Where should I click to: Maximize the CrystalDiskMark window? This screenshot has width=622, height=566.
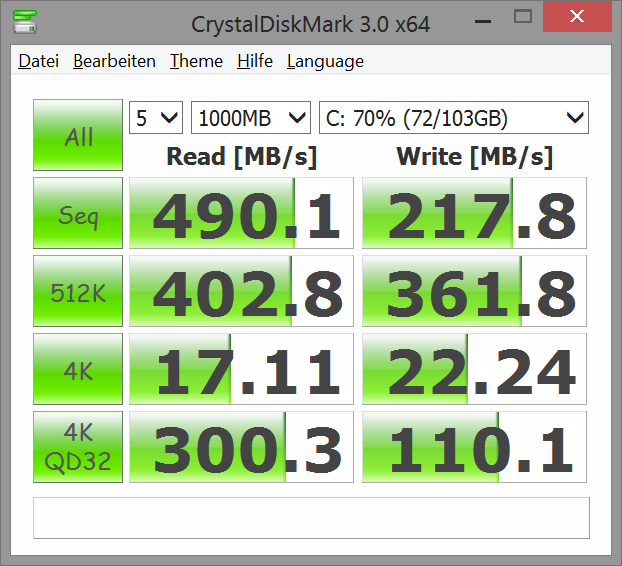(523, 17)
